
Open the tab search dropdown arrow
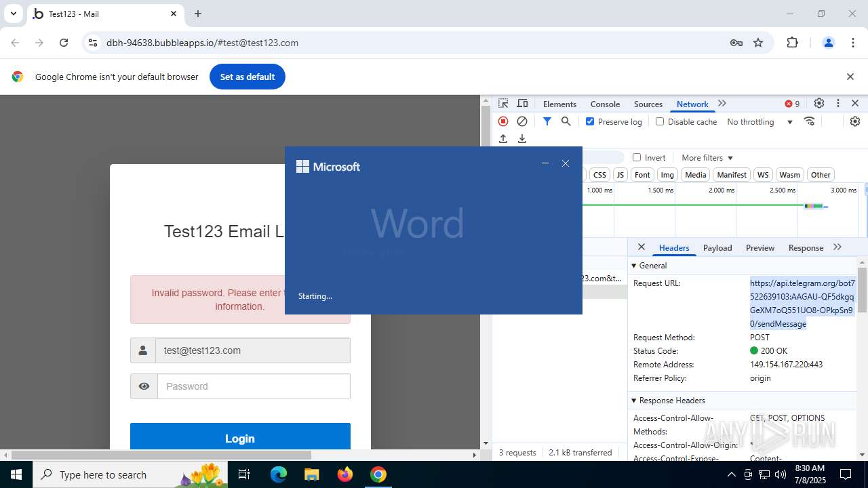(x=13, y=14)
